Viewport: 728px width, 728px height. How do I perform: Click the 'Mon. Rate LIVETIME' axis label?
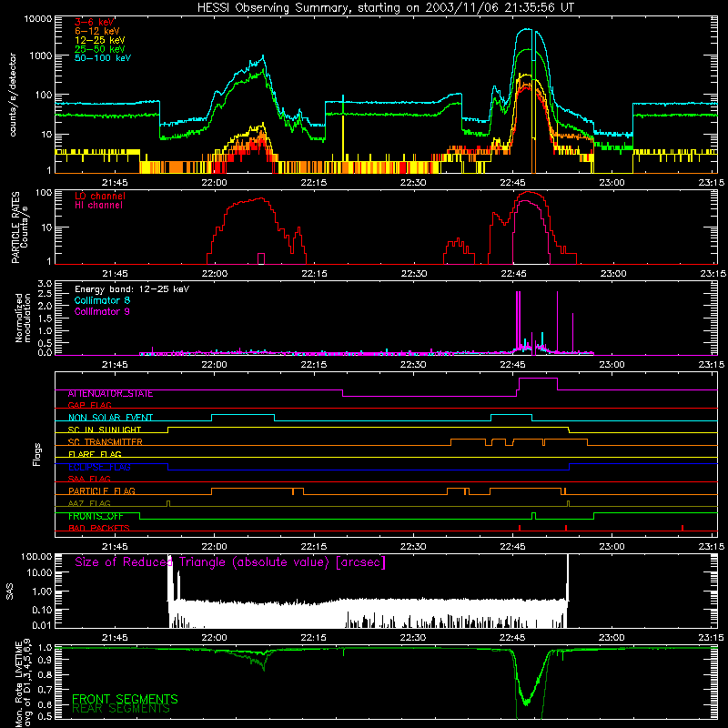[18, 683]
